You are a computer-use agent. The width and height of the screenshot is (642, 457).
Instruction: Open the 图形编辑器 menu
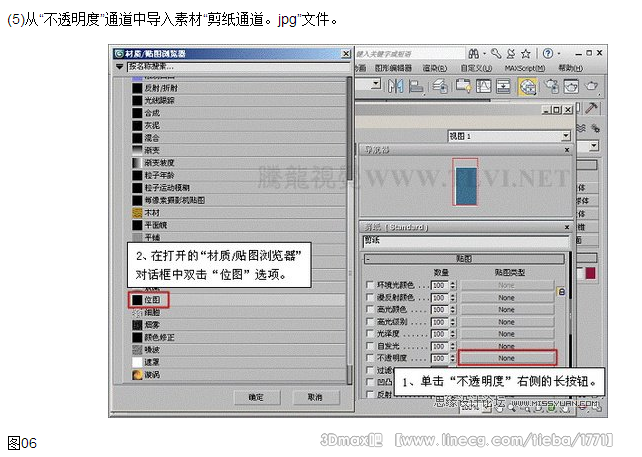(x=393, y=68)
